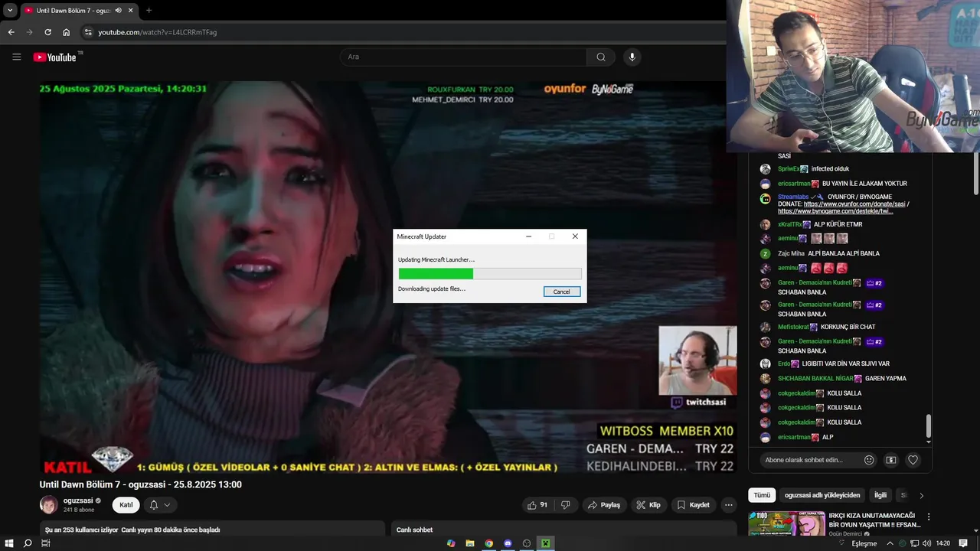
Task: Open Task View on taskbar
Action: (46, 543)
